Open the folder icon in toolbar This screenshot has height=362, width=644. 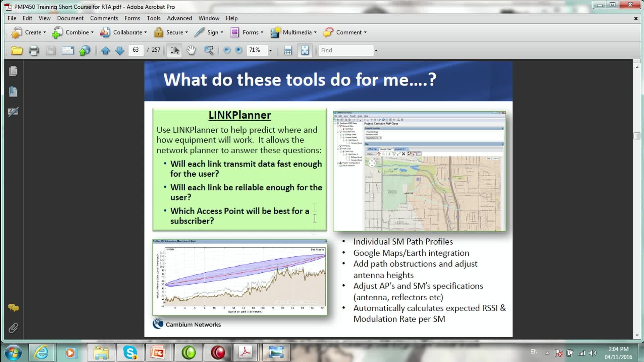point(17,50)
